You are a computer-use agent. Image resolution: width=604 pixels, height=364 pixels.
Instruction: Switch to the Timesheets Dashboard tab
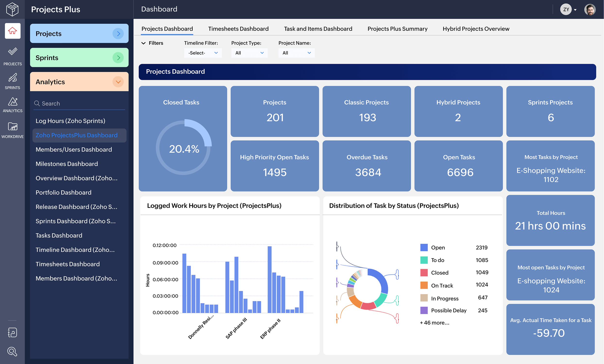(238, 29)
